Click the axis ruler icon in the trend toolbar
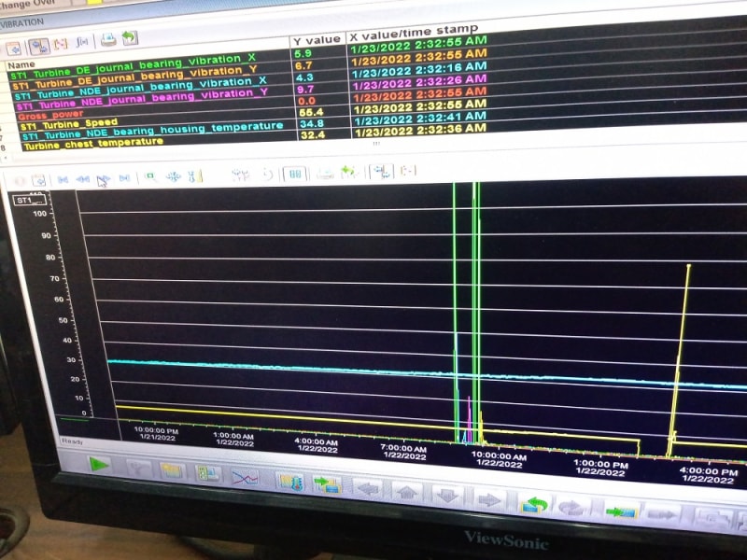This screenshot has width=747, height=560. click(195, 176)
